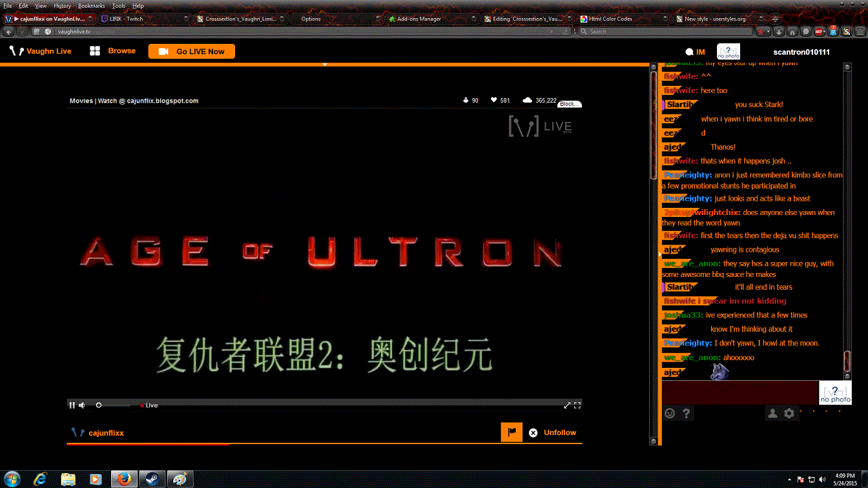Viewport: 868px width, 488px height.
Task: Open the browser chat bubble toolbar icon
Action: (806, 32)
